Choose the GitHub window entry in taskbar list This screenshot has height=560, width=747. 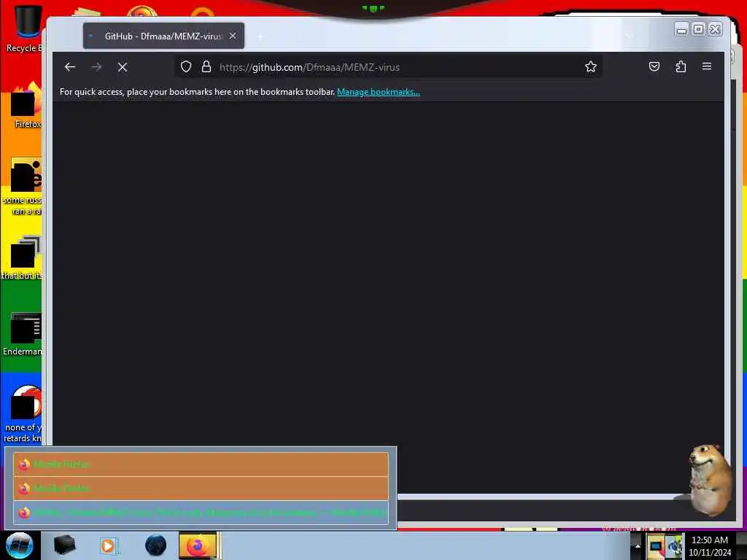[201, 513]
